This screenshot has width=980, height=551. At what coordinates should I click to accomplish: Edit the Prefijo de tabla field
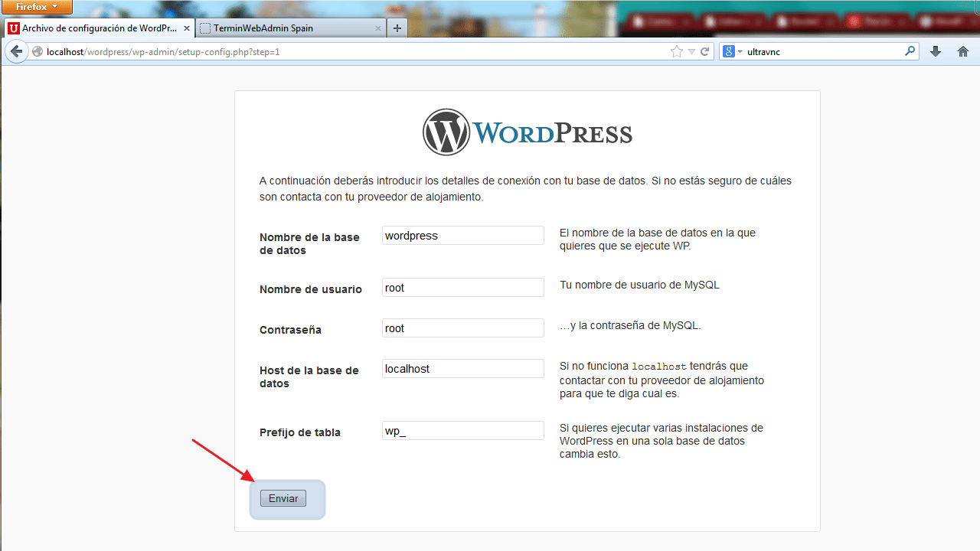(x=463, y=431)
